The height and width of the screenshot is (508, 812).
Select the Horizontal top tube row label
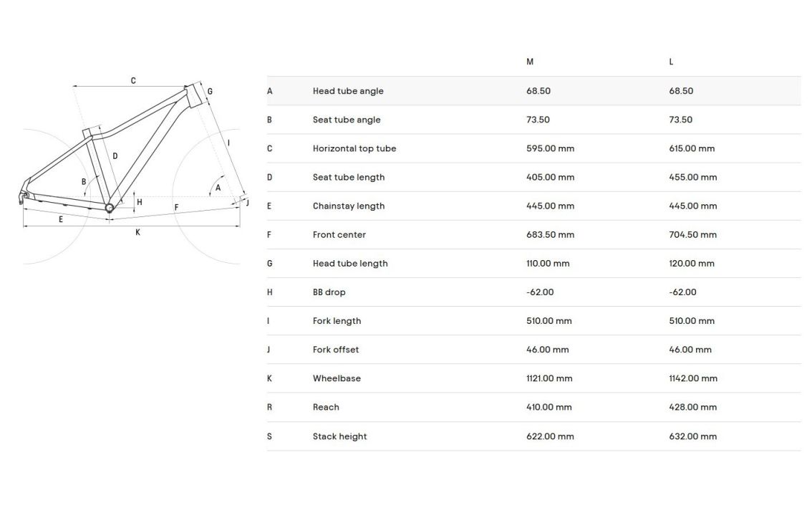[354, 148]
